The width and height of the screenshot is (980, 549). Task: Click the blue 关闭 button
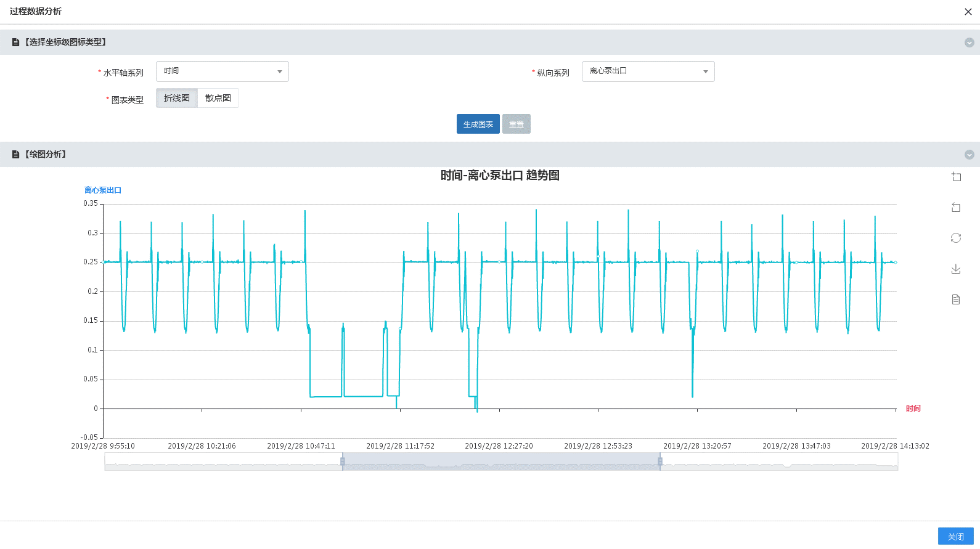click(x=955, y=536)
